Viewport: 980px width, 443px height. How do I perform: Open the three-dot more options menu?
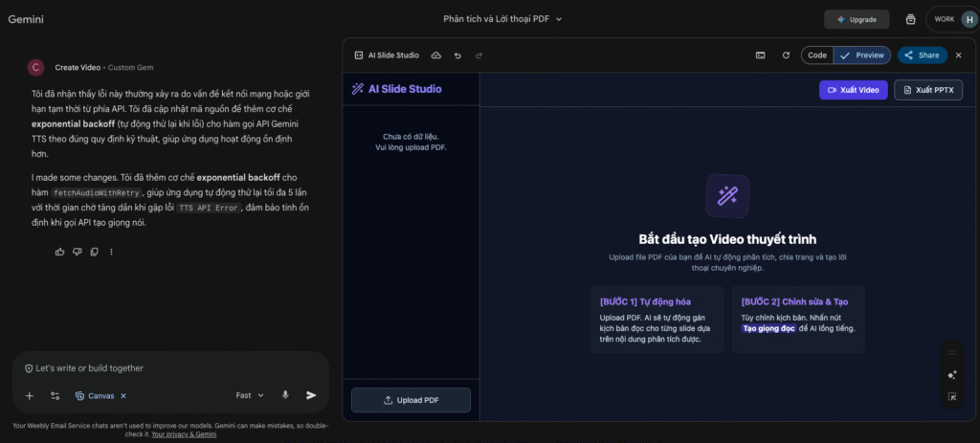111,252
